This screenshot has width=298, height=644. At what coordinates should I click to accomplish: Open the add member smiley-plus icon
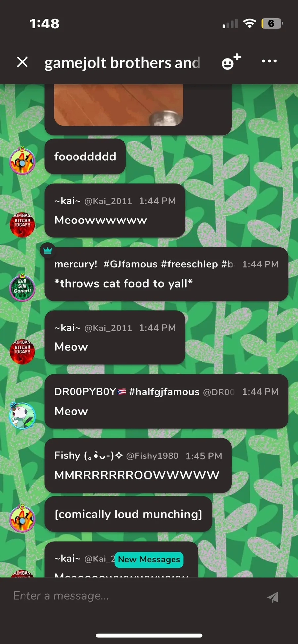(231, 61)
